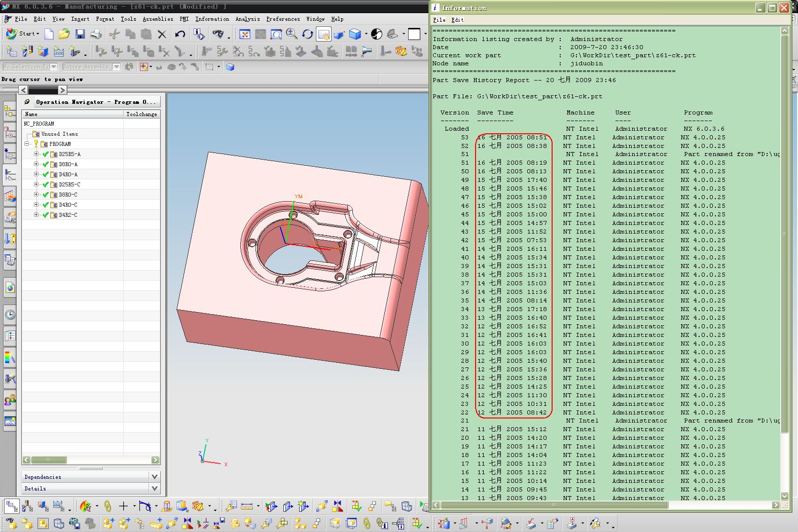Click the 16 七月 2005 08:51 save time
798x532 pixels.
pos(512,137)
